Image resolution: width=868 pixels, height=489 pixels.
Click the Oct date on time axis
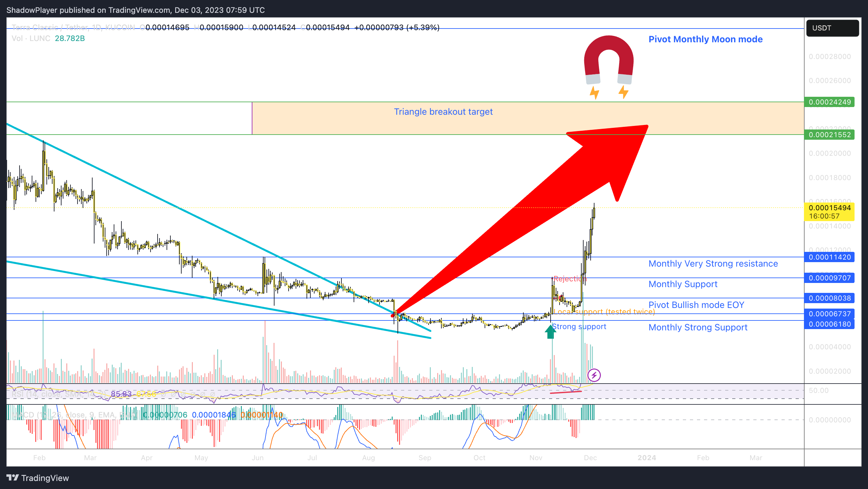click(479, 458)
